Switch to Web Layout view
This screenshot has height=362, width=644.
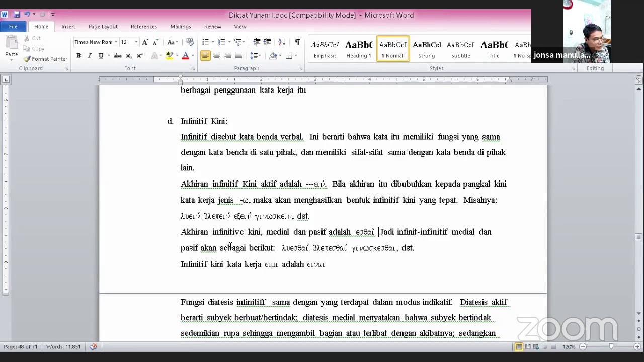coord(536,347)
